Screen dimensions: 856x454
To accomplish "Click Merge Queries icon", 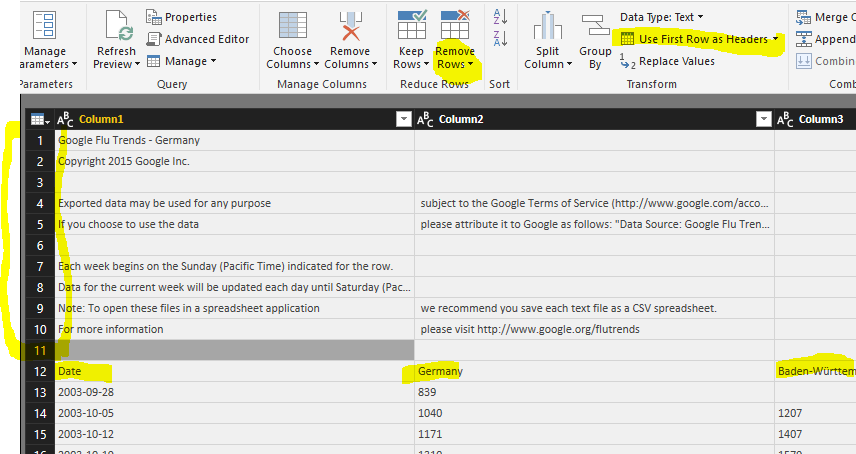I will [804, 17].
